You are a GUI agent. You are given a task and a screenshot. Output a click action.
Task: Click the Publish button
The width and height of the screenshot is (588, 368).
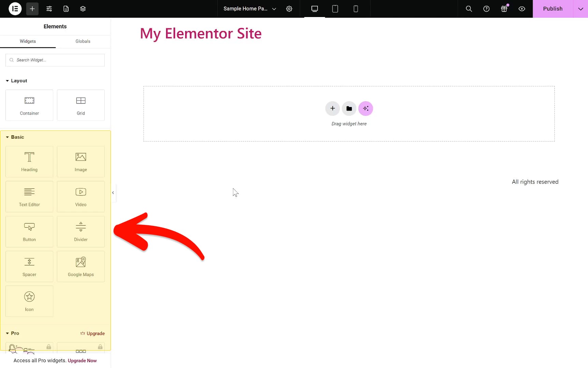coord(553,9)
